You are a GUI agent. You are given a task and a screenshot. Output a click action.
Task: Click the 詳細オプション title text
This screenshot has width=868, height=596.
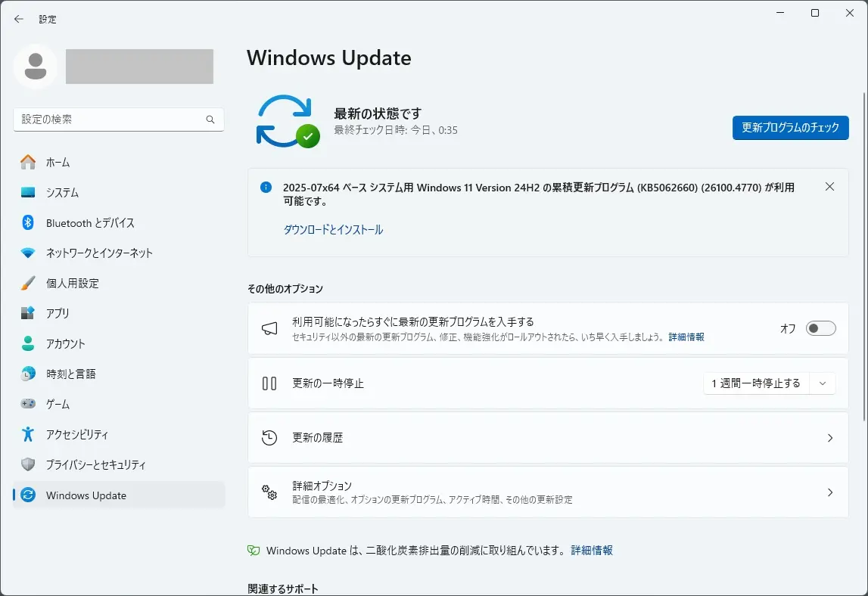[322, 486]
